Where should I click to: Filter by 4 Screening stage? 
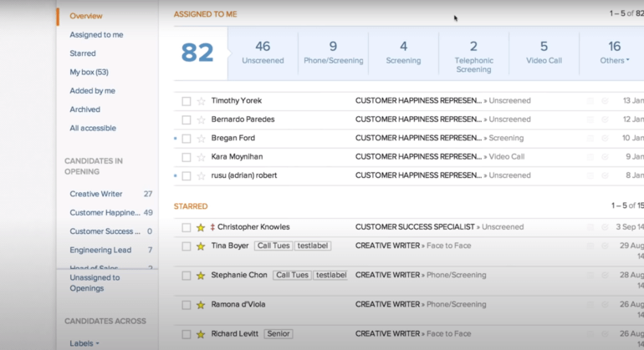click(x=403, y=53)
